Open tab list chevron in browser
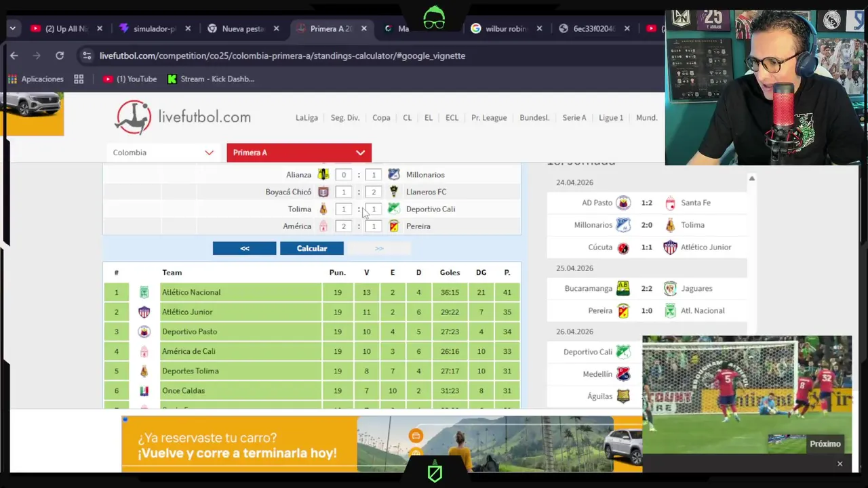 pos(13,28)
